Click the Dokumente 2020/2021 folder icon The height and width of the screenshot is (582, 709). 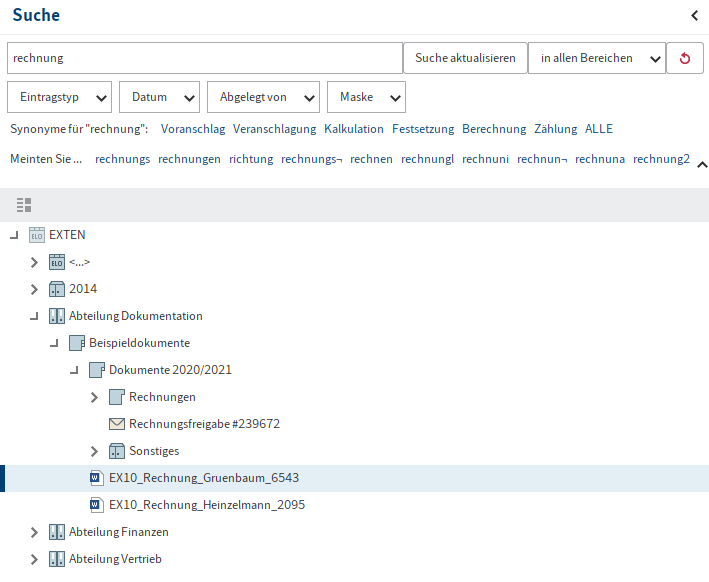[x=97, y=370]
